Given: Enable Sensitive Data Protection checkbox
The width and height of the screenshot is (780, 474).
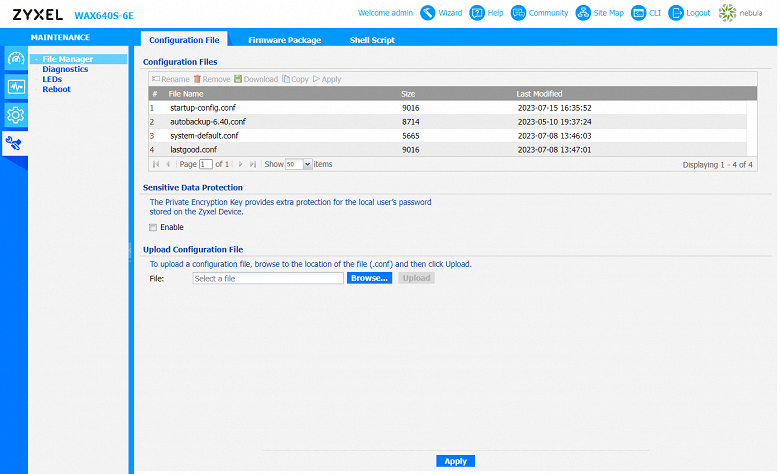Looking at the screenshot, I should (153, 227).
